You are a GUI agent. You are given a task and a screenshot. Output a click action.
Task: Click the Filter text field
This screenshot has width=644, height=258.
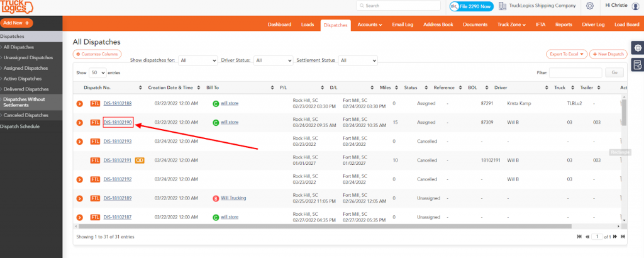point(575,72)
